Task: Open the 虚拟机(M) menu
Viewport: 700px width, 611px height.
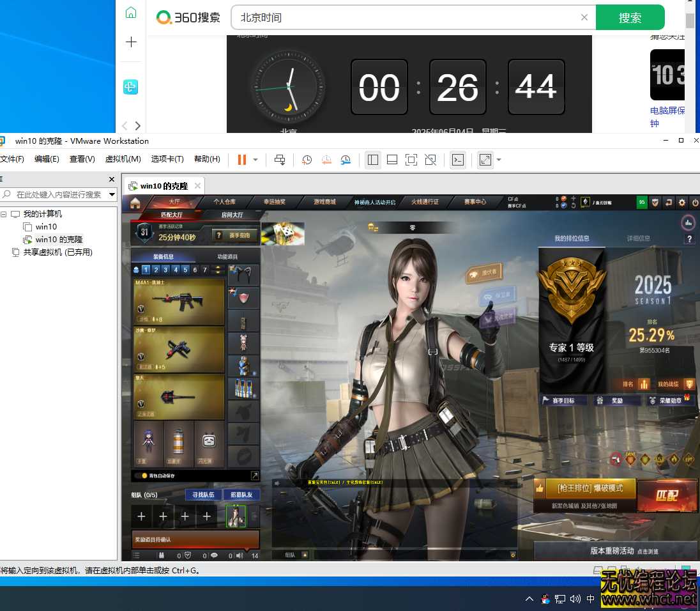Action: coord(123,159)
